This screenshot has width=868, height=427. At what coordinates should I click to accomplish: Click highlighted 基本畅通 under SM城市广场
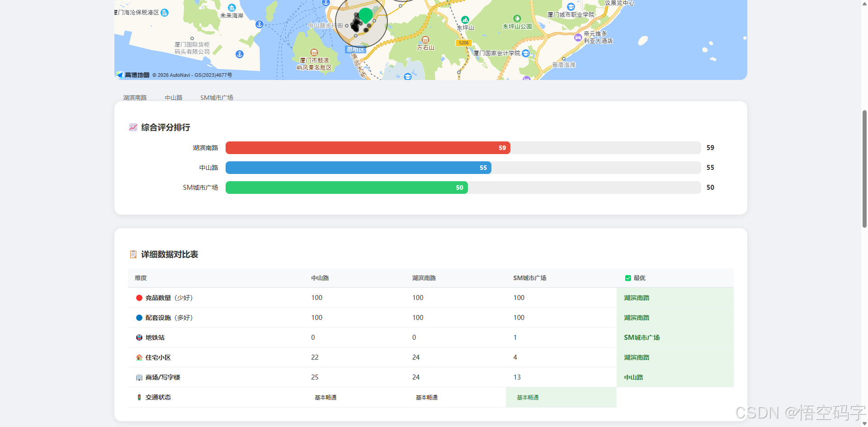pyautogui.click(x=528, y=398)
